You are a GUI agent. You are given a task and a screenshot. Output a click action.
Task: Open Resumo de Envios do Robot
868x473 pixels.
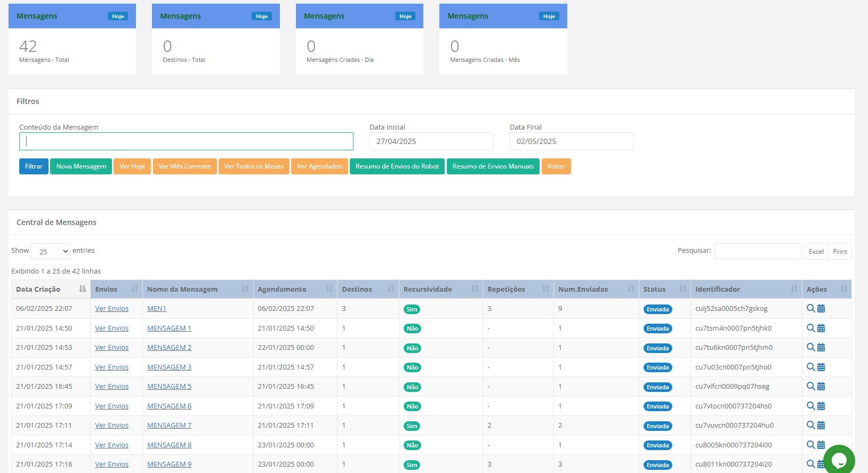point(397,166)
